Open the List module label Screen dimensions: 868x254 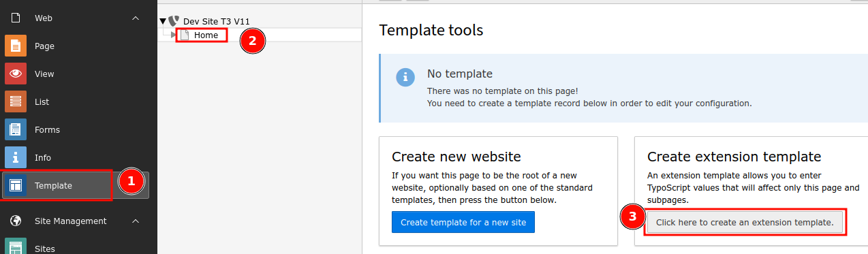pyautogui.click(x=42, y=101)
